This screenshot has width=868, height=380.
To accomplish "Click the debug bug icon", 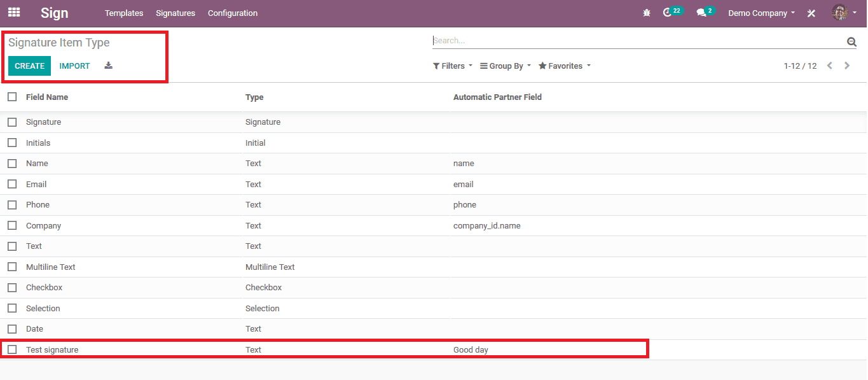I will click(647, 13).
